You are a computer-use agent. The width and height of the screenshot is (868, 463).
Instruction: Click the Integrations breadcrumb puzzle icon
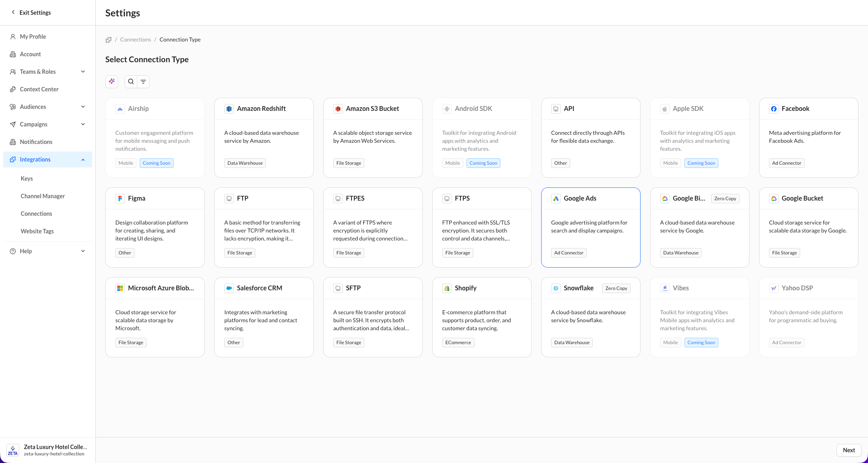pos(109,39)
